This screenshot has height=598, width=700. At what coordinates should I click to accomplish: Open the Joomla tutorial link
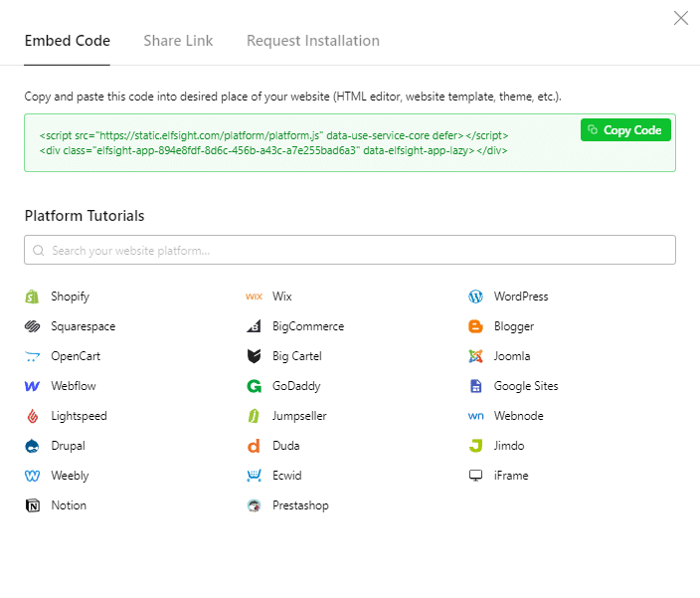512,356
